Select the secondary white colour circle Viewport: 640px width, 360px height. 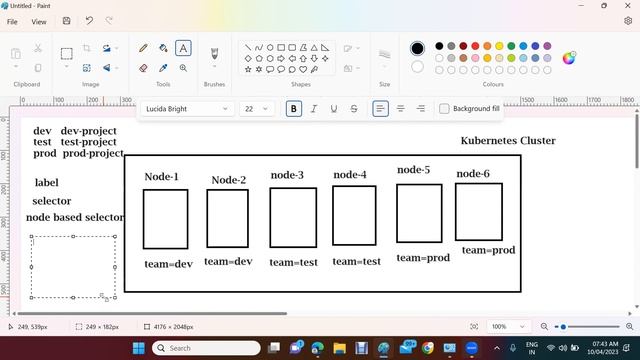coord(417,67)
